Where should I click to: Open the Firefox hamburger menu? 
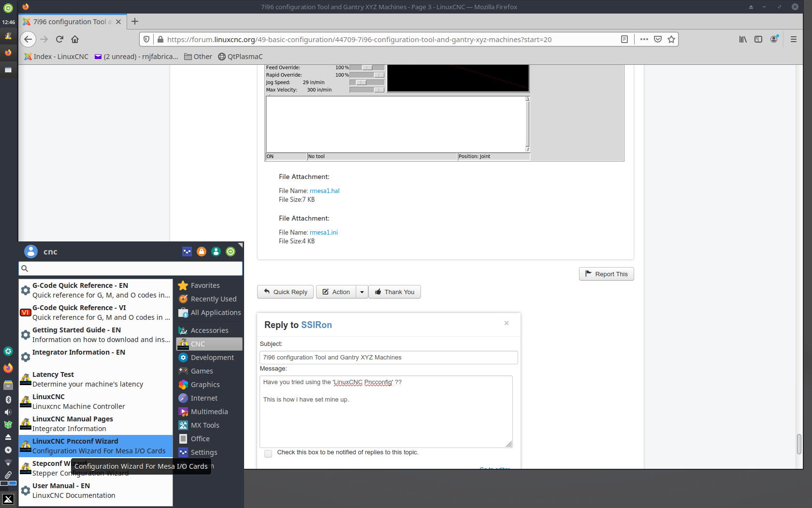click(x=794, y=39)
